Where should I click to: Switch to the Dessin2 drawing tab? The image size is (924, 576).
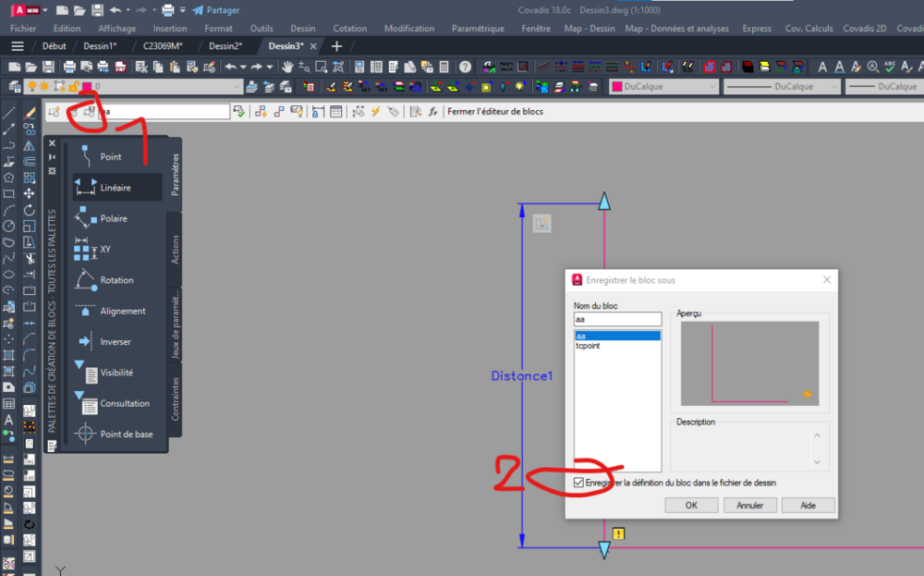(225, 46)
